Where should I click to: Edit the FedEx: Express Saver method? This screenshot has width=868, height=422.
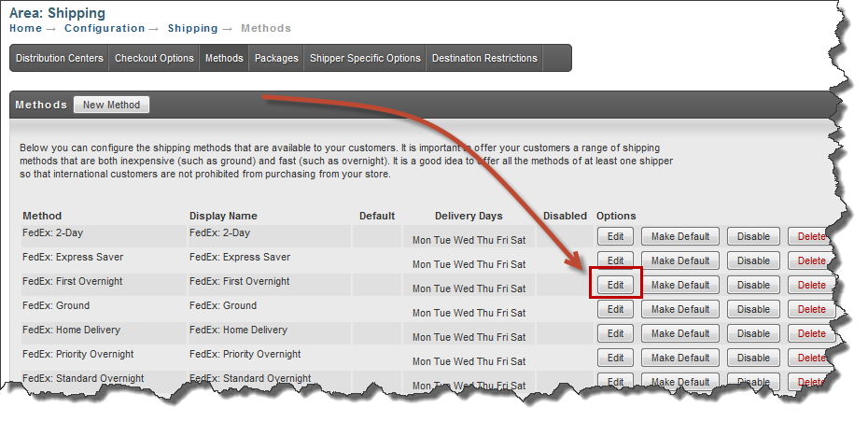(x=615, y=260)
